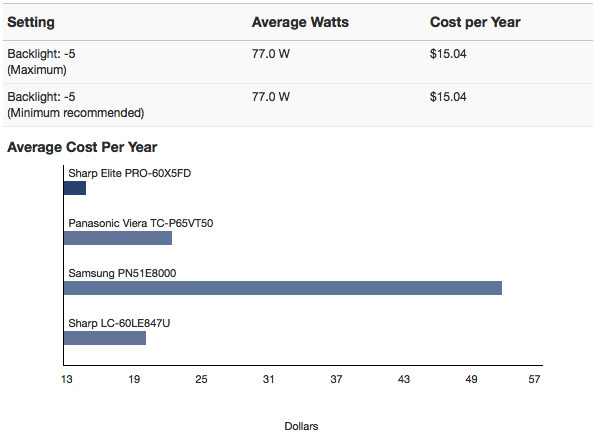
Task: Click the 13 axis tick label
Action: (66, 379)
